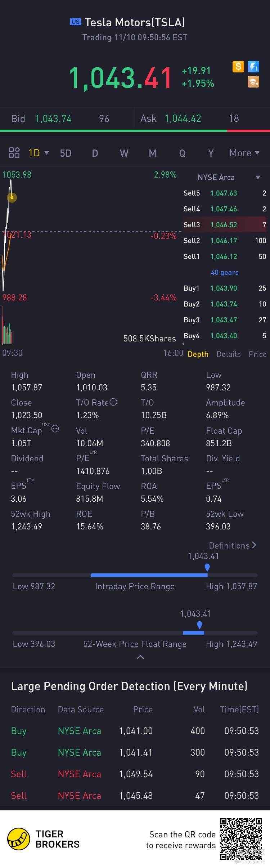Tap the Mkt Cap currency options icon
This screenshot has width=270, height=868.
click(x=55, y=429)
